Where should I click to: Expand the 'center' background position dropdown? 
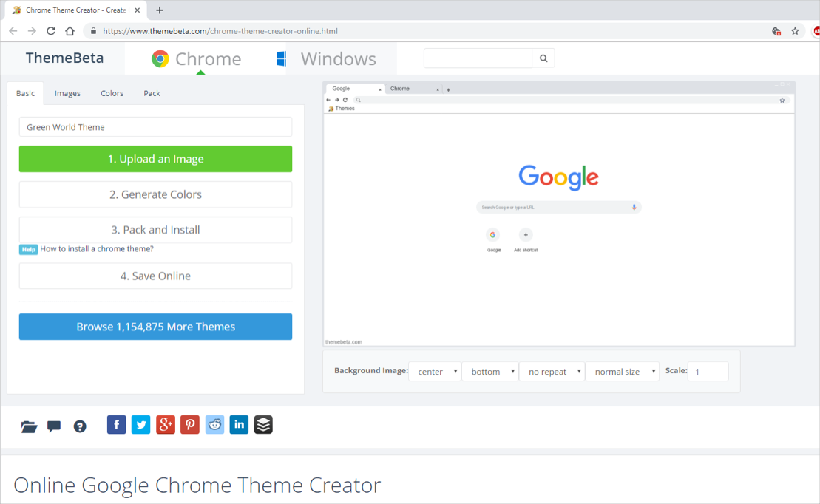click(x=435, y=372)
